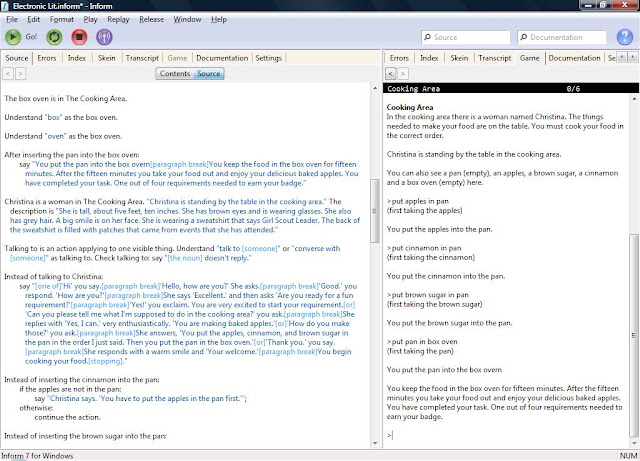Click the red Stop icon
640x461 pixels.
pyautogui.click(x=79, y=37)
